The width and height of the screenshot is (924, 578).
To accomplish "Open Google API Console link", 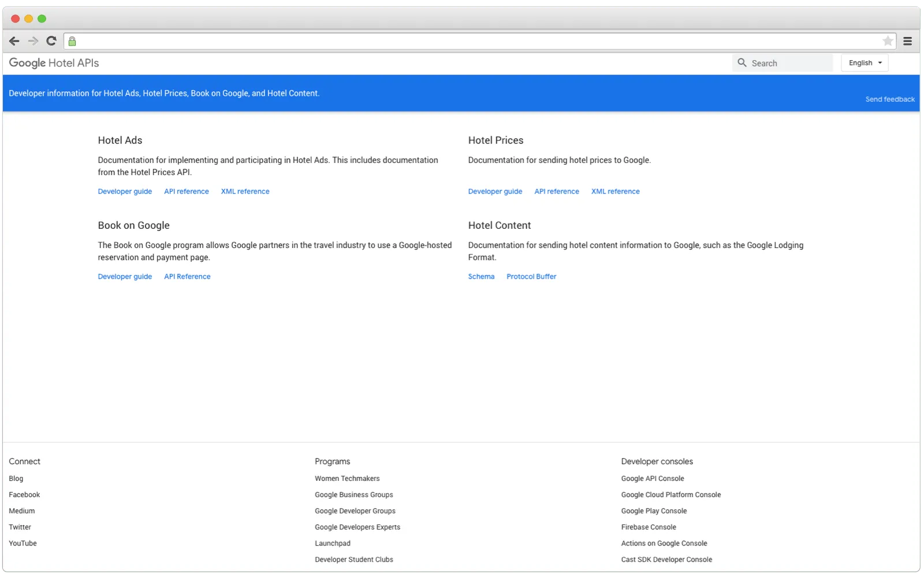I will [x=653, y=479].
